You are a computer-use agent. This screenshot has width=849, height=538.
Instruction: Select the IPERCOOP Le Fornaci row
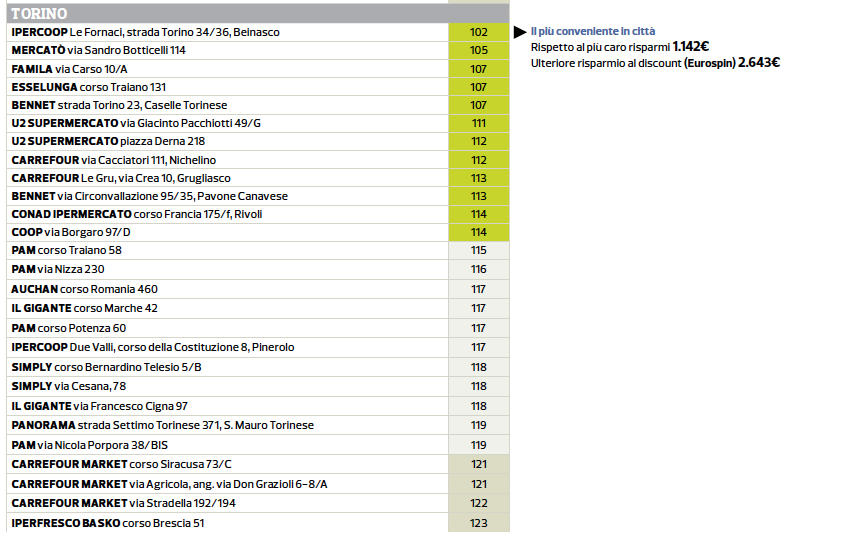click(x=146, y=32)
